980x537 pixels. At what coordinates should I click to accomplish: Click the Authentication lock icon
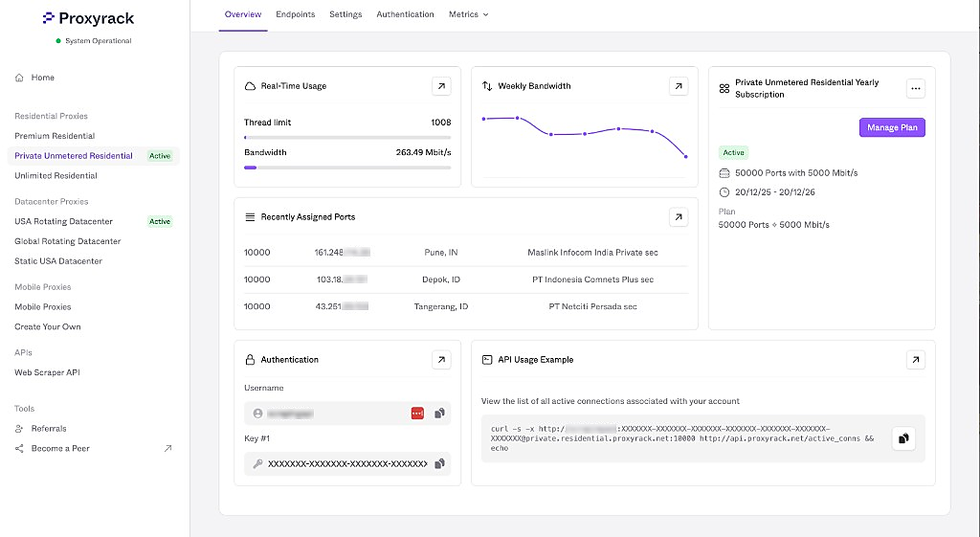[250, 360]
